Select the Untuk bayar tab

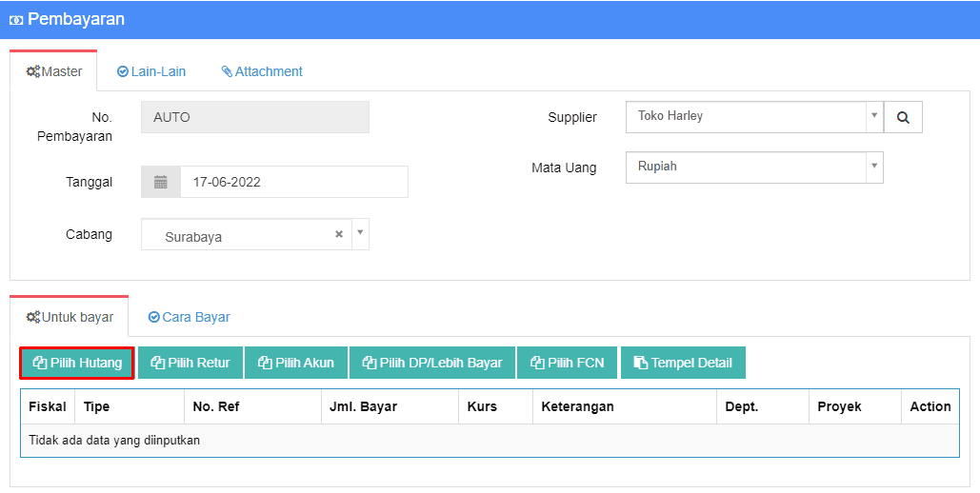click(70, 317)
